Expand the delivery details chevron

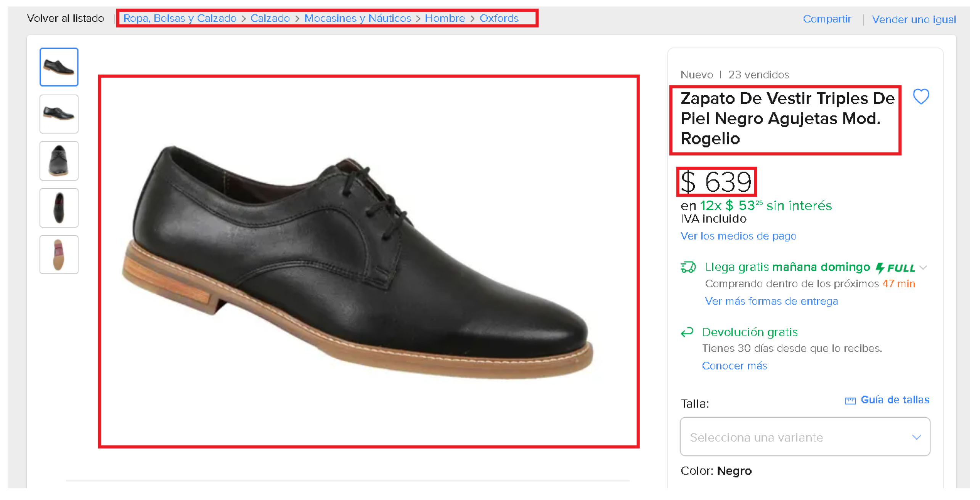coord(923,268)
